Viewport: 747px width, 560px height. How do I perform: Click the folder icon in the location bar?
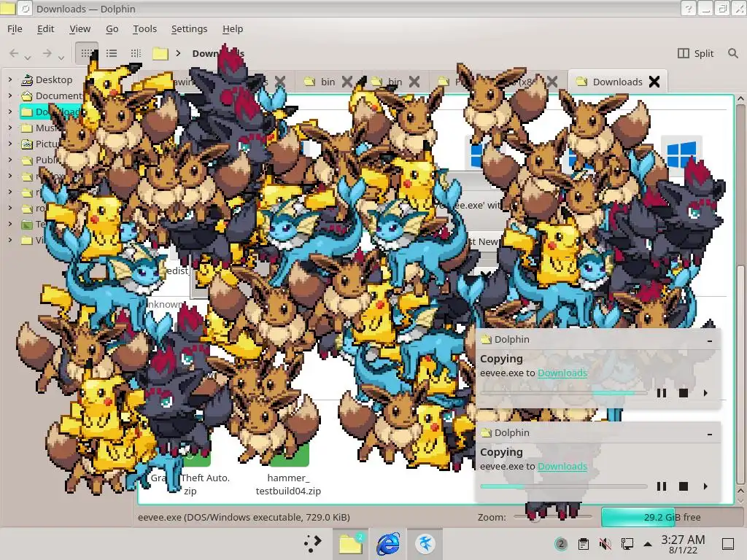[160, 53]
